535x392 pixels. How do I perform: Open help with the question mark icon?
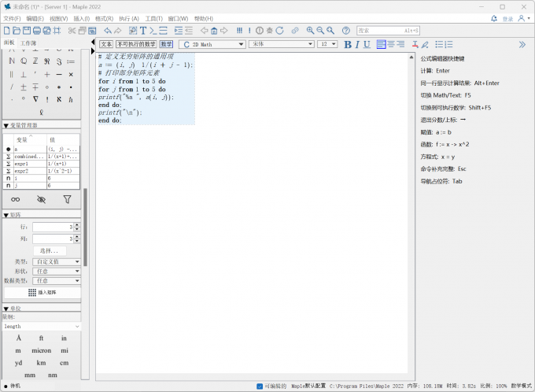coord(346,31)
